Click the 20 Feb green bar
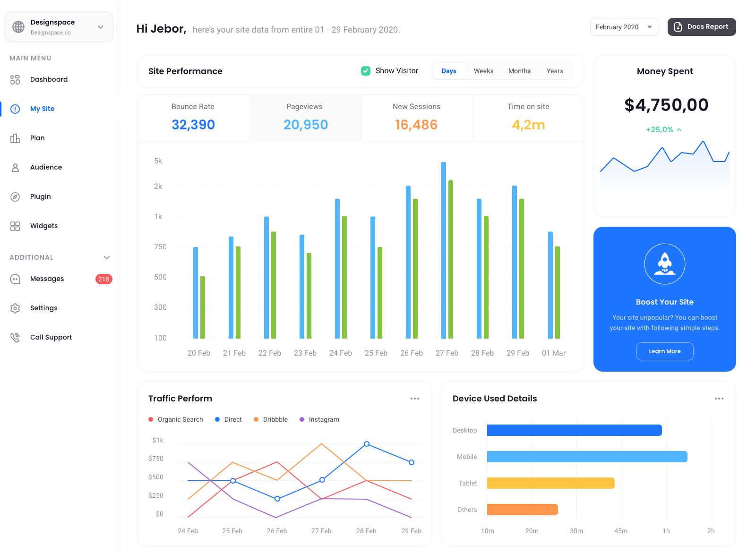The width and height of the screenshot is (756, 553). coord(203,307)
